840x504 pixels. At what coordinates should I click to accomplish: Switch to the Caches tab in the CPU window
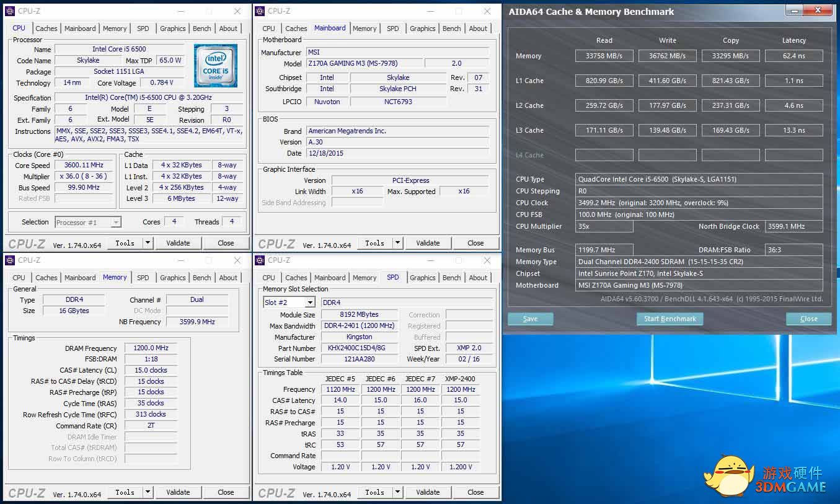coord(46,29)
